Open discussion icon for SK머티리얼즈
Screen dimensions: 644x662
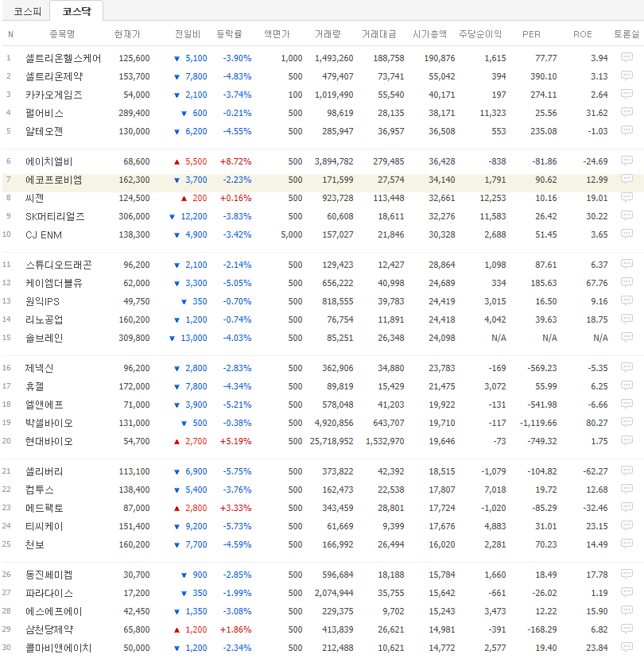627,215
